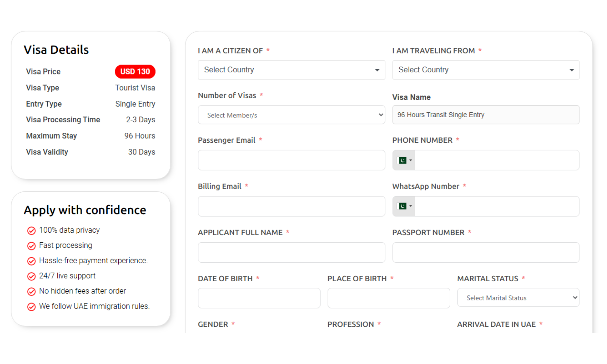
Task: Expand the Number of Visas member selector
Action: pyautogui.click(x=291, y=115)
